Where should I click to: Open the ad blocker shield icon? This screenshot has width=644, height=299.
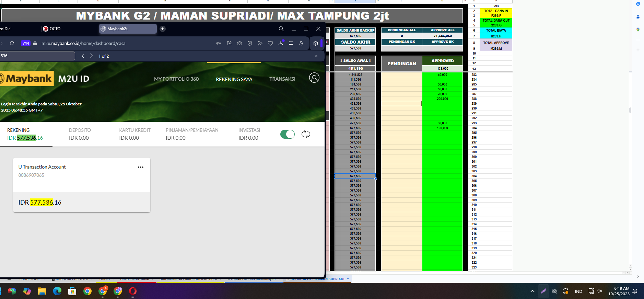[250, 43]
